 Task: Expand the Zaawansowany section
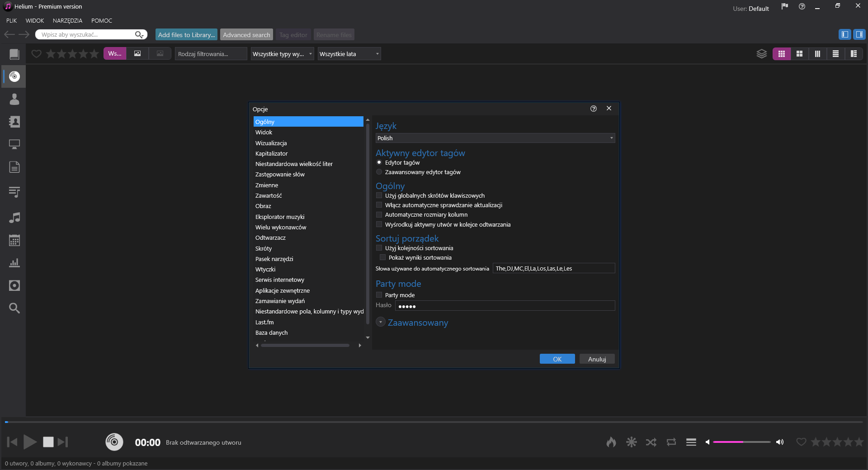coord(381,322)
